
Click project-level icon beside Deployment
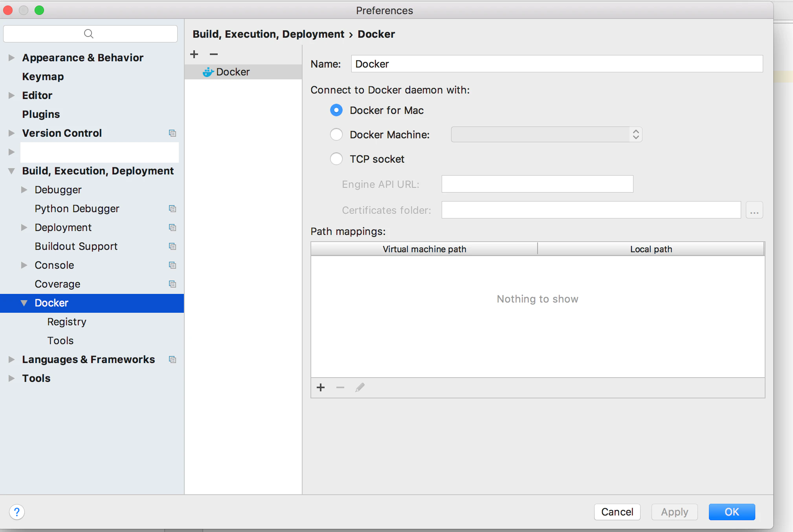coord(172,227)
